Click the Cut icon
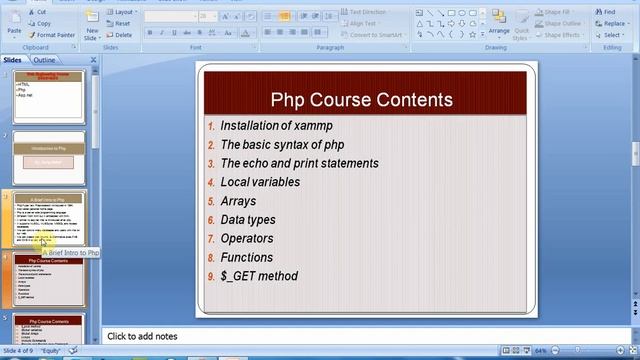 (31, 12)
